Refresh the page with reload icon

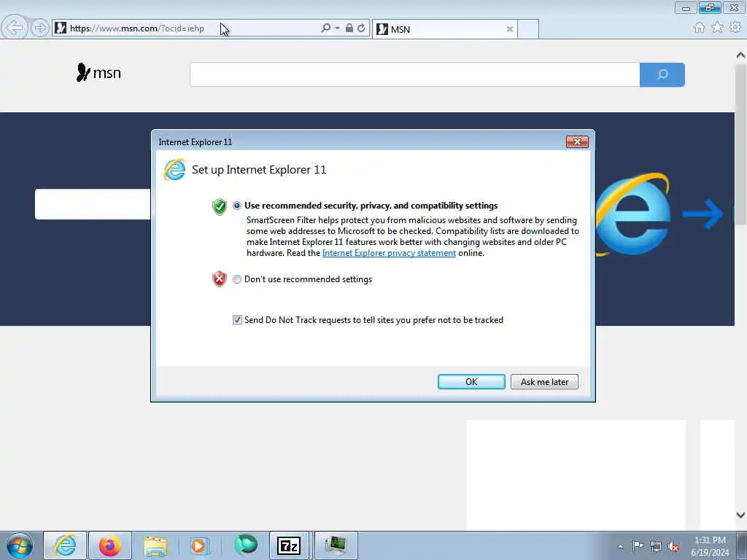[x=362, y=28]
